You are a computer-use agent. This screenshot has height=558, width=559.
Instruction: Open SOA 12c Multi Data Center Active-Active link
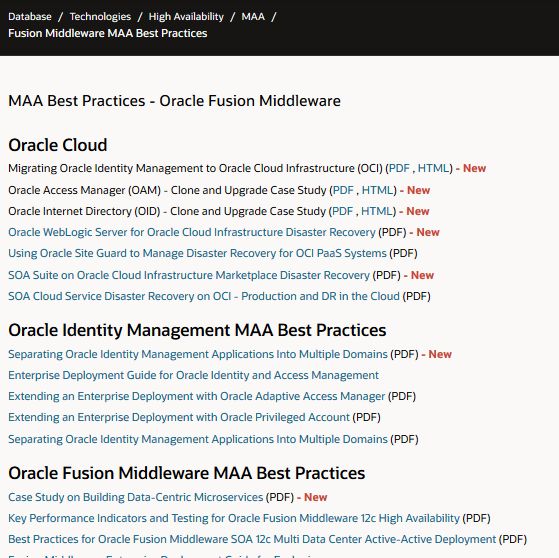coord(252,539)
